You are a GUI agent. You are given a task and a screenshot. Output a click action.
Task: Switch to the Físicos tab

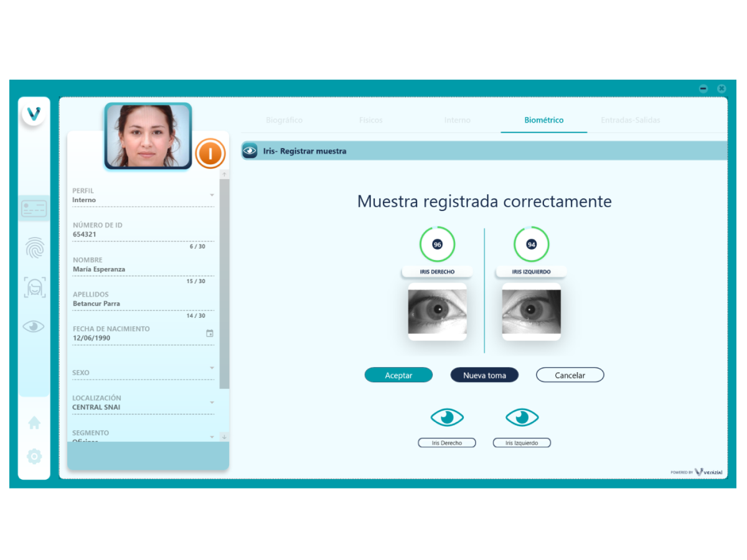[x=371, y=120]
